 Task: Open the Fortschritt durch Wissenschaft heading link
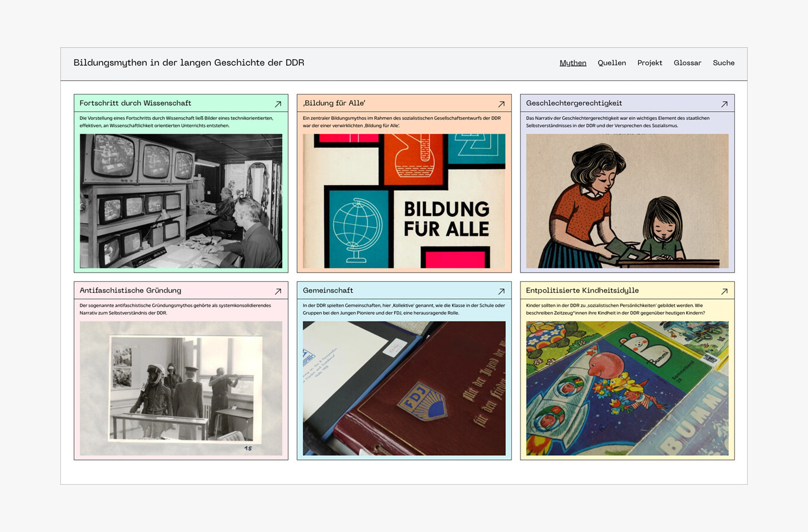click(x=135, y=103)
